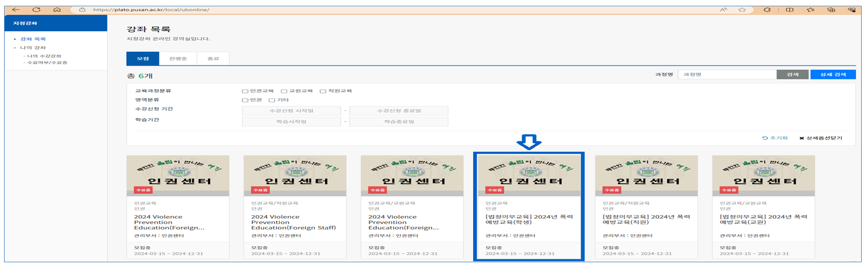Open the 수강신청 시작일 date picker
Viewport: 868px width, 268px height.
pyautogui.click(x=288, y=110)
